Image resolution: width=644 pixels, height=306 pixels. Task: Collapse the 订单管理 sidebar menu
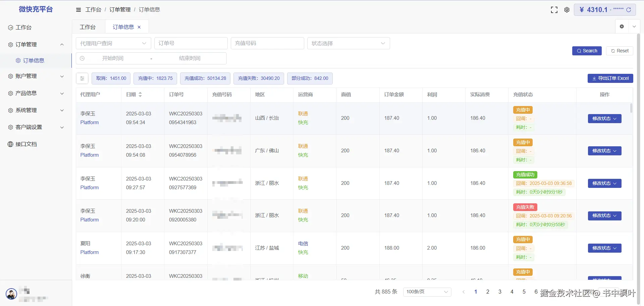tap(36, 45)
